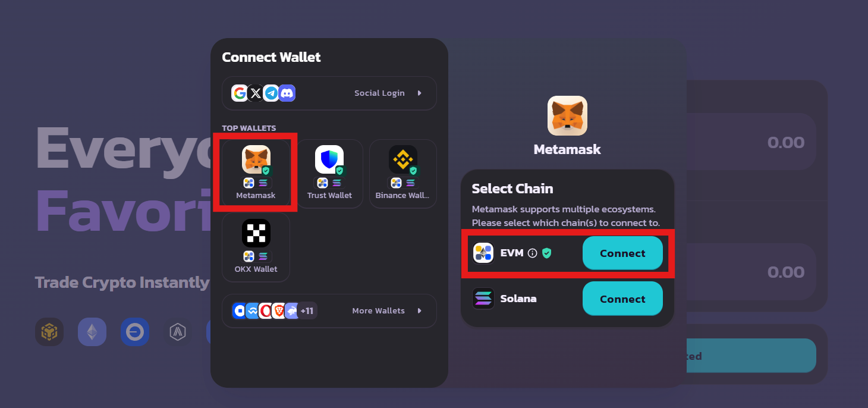Screen dimensions: 868x408
Task: Expand the More Wallets arrow
Action: [420, 311]
